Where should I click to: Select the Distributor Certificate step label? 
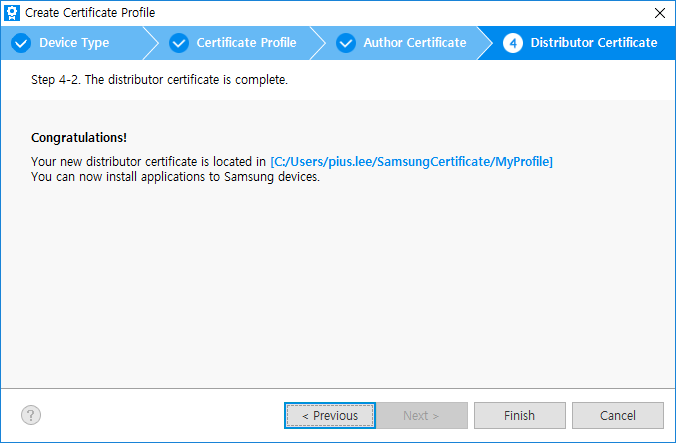click(x=593, y=43)
